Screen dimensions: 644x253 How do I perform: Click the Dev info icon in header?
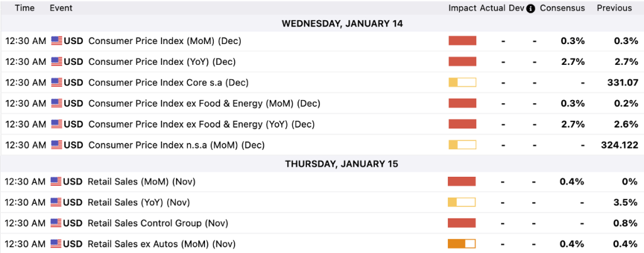click(530, 8)
